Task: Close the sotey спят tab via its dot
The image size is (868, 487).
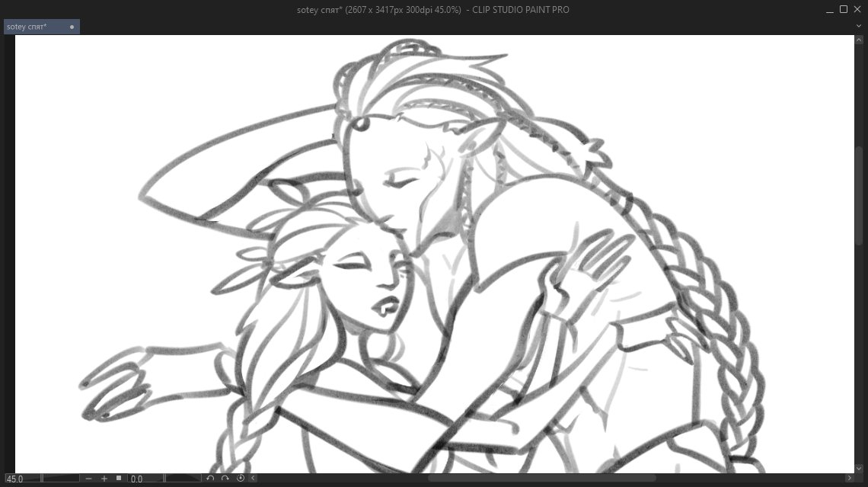Action: pyautogui.click(x=72, y=27)
